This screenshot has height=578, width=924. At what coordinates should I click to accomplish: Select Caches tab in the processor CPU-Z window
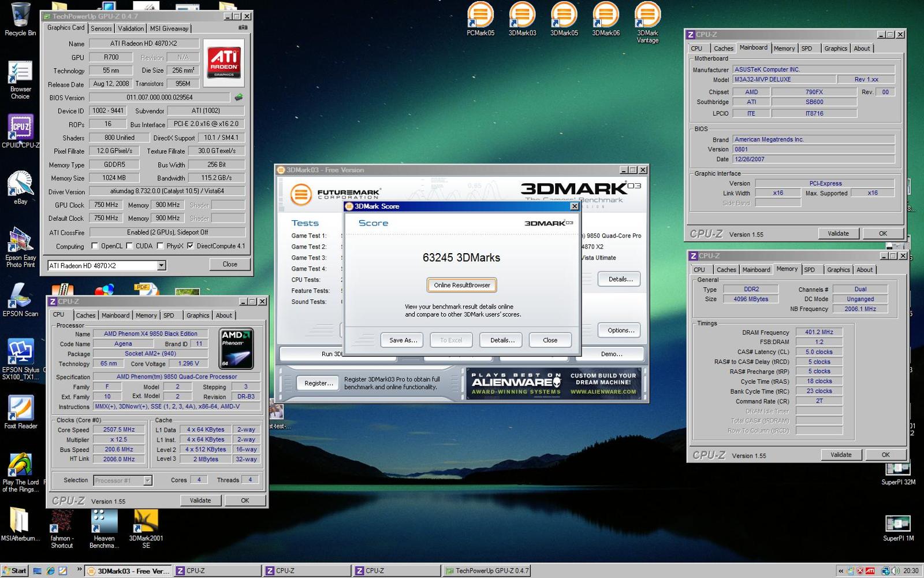85,316
